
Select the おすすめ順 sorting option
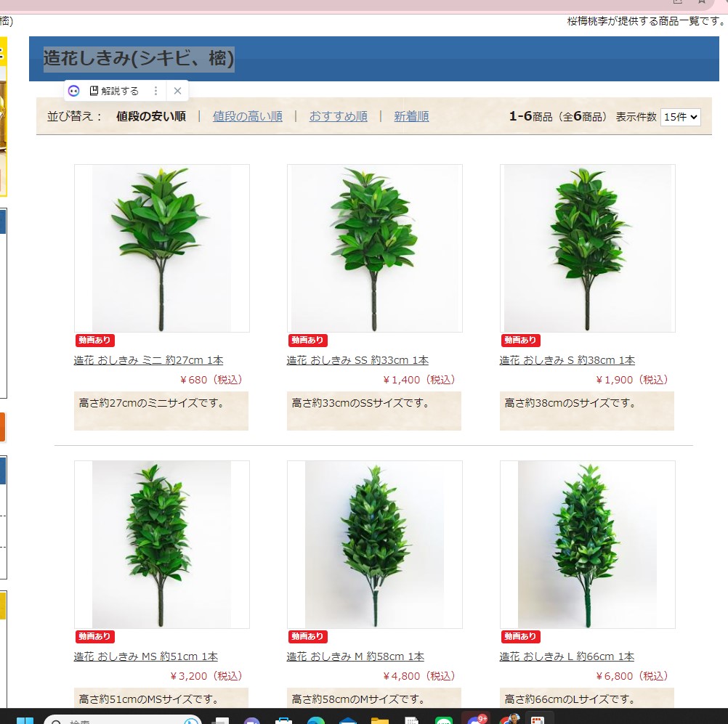(338, 116)
